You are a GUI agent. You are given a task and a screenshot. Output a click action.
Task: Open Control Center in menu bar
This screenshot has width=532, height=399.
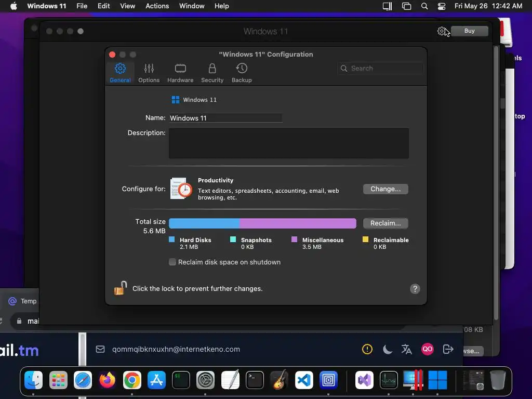442,6
